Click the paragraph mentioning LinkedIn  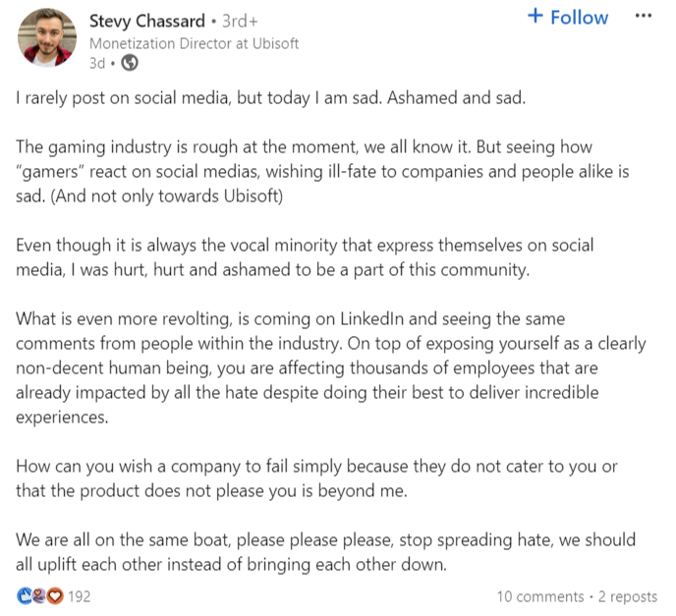[331, 368]
